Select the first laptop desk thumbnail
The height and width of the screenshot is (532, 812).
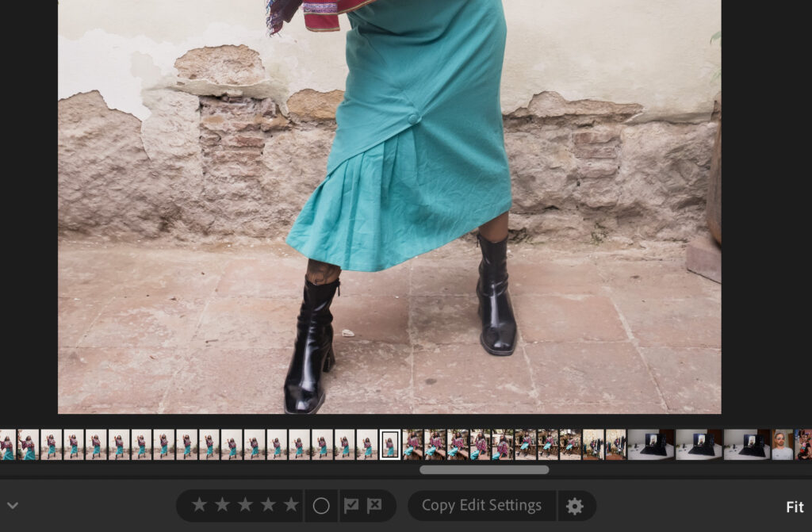651,445
